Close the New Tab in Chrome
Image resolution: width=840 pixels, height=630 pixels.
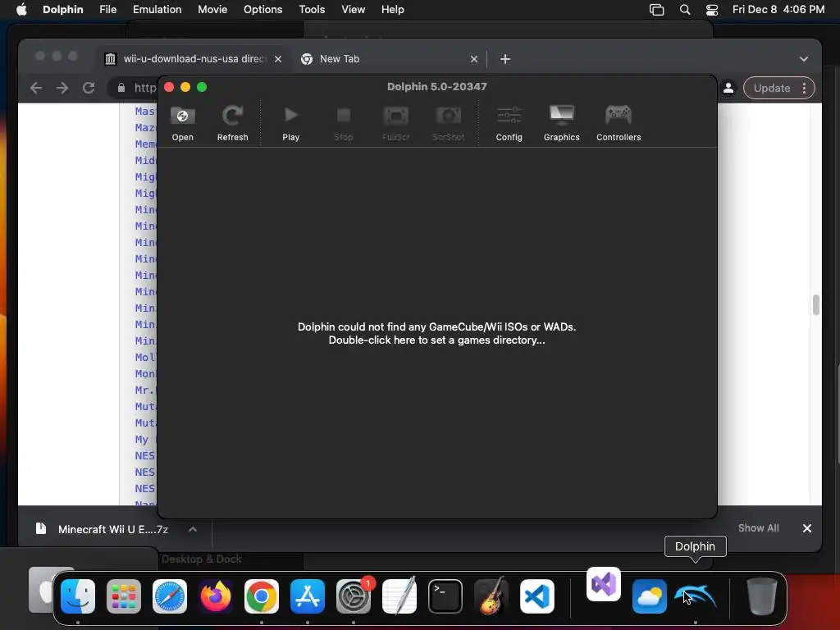click(x=473, y=59)
